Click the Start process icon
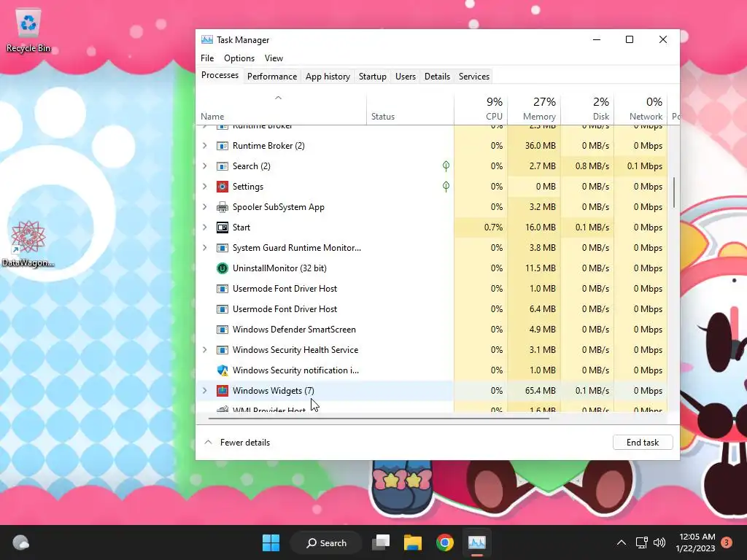This screenshot has height=560, width=747. (222, 227)
